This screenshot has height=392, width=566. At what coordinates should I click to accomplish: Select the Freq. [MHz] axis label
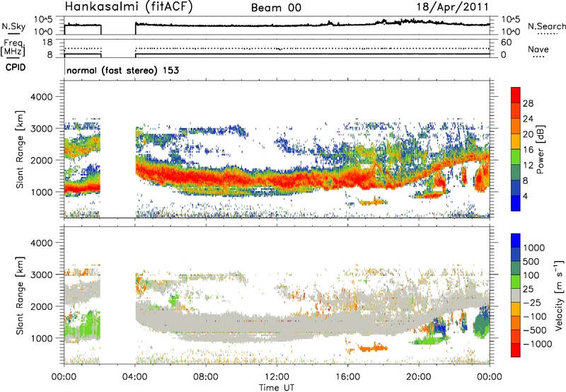pos(13,48)
